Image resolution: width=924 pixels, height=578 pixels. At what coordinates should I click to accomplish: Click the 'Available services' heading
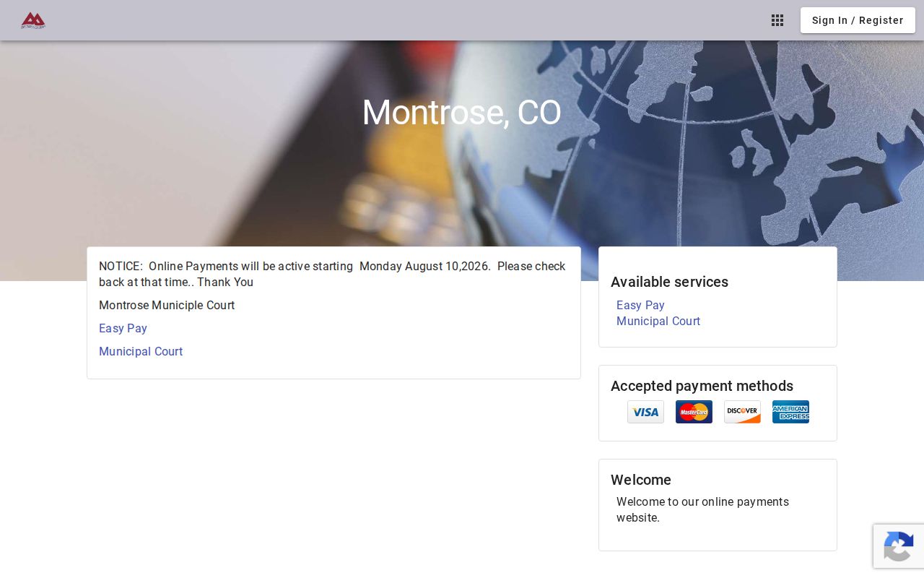pyautogui.click(x=669, y=282)
